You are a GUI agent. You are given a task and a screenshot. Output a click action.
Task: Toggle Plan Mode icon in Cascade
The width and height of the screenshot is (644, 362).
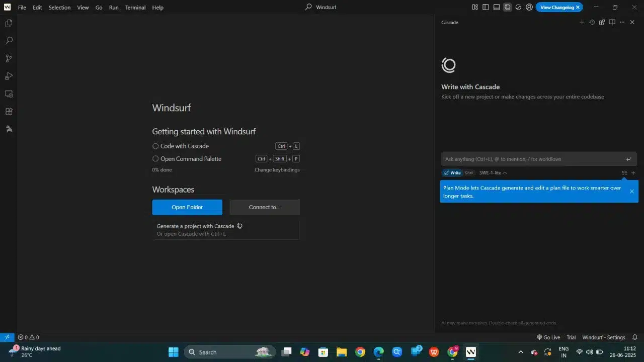624,172
